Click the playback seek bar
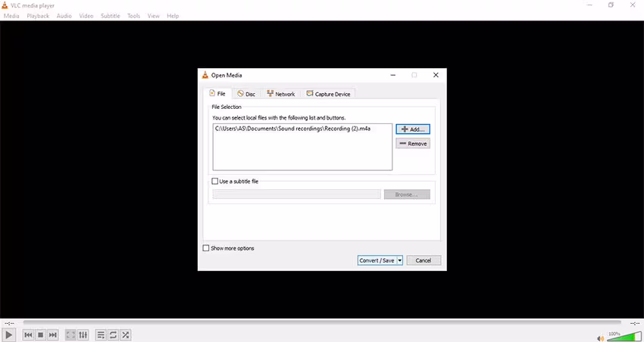The image size is (644, 342). coord(322,323)
